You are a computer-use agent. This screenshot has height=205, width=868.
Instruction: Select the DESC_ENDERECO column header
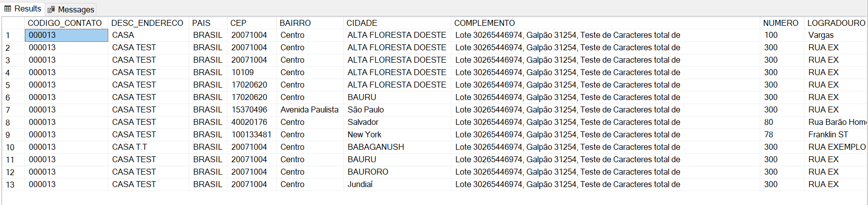pyautogui.click(x=147, y=23)
